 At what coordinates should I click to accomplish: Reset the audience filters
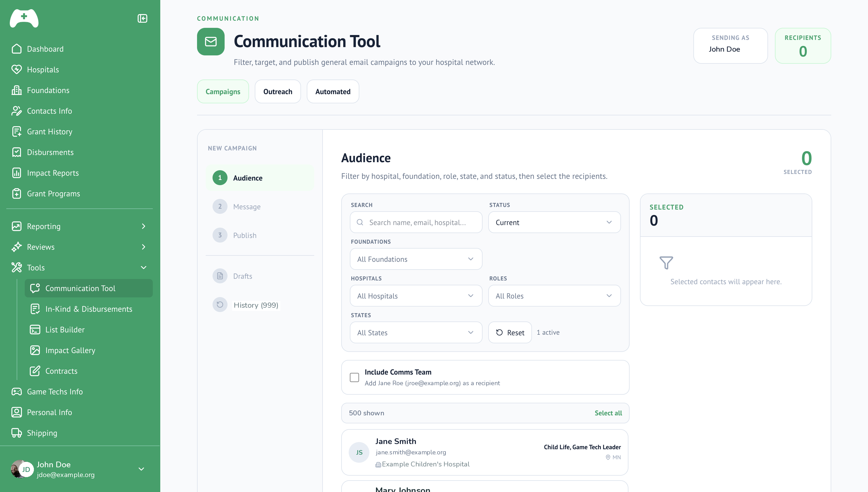(510, 332)
